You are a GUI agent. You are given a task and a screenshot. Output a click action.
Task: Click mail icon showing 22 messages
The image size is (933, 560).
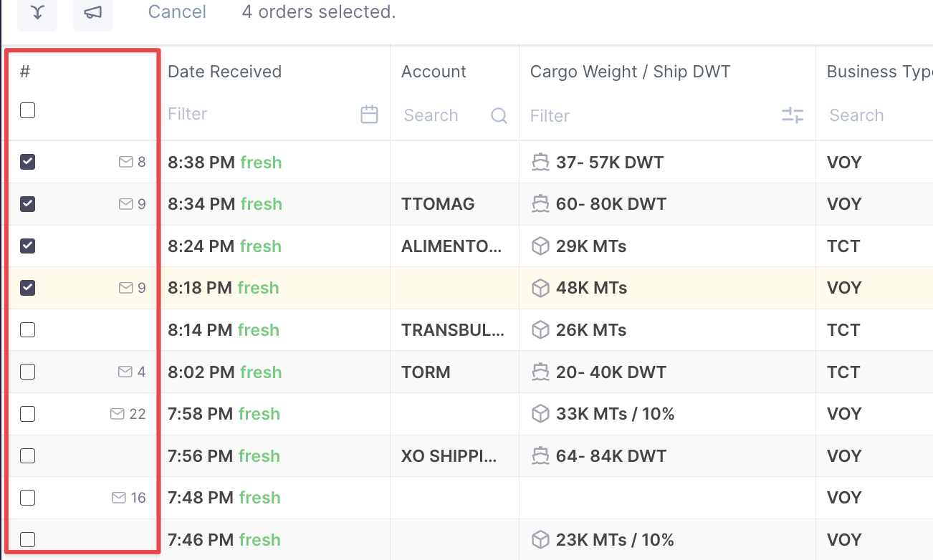[118, 414]
